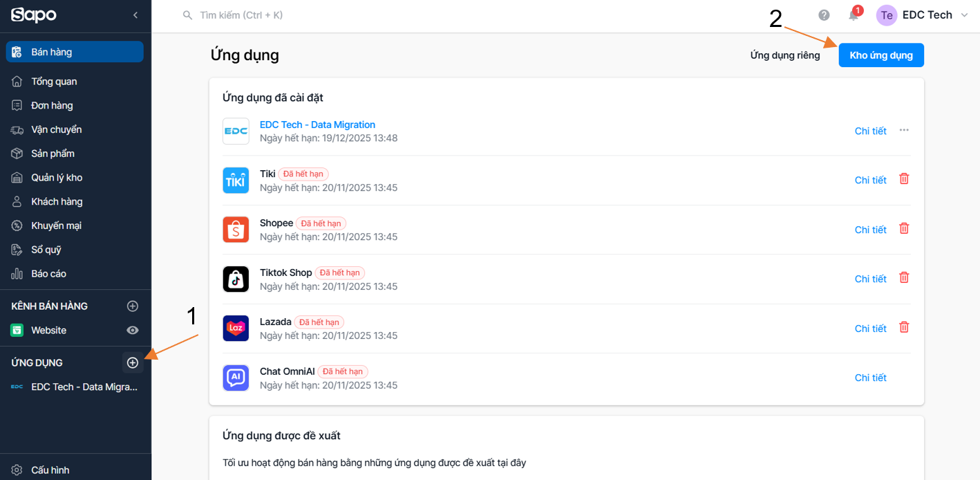
Task: Click the Tiki Đã hết hạn badge
Action: [303, 174]
